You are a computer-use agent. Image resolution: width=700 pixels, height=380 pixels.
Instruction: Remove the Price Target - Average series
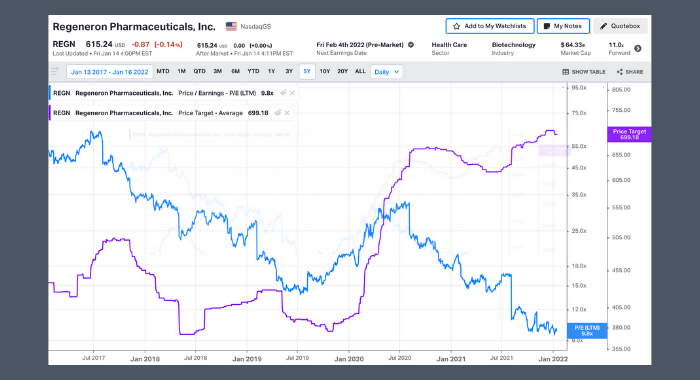point(287,113)
